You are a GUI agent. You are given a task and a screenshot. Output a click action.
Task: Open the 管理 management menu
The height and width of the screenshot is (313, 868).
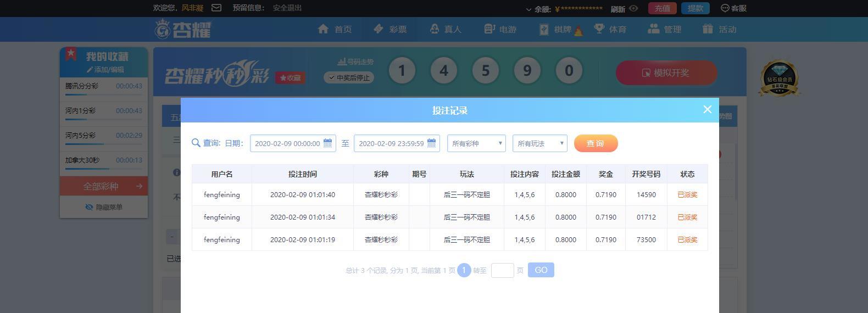coord(665,29)
